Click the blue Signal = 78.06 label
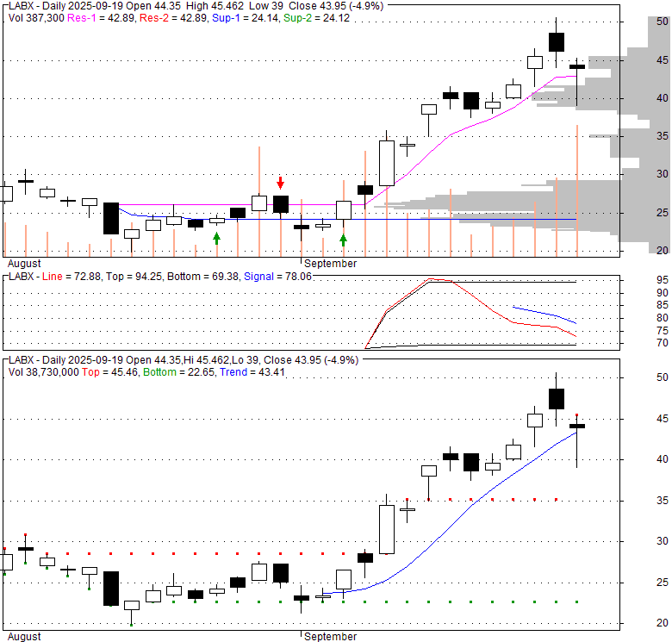Image resolution: width=672 pixels, height=642 pixels. click(277, 277)
